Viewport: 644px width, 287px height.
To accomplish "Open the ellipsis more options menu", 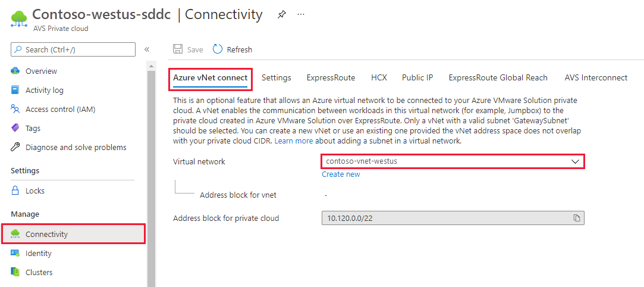I will [301, 15].
